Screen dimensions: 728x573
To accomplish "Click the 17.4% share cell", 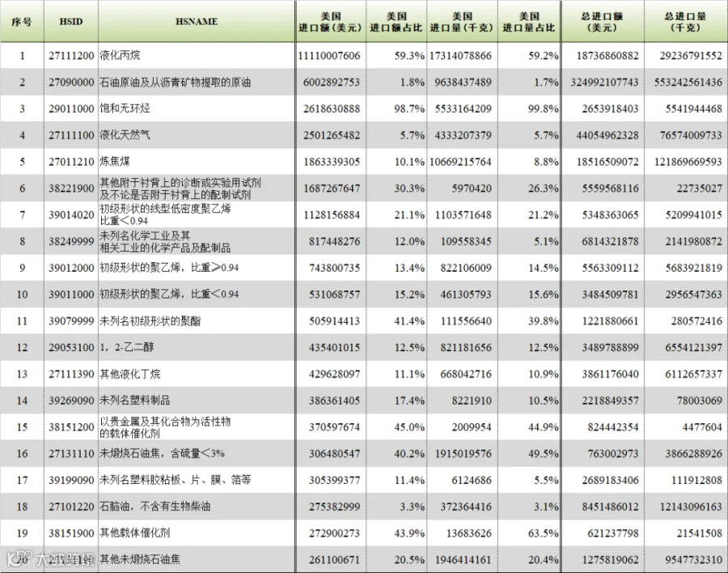I will pos(409,400).
